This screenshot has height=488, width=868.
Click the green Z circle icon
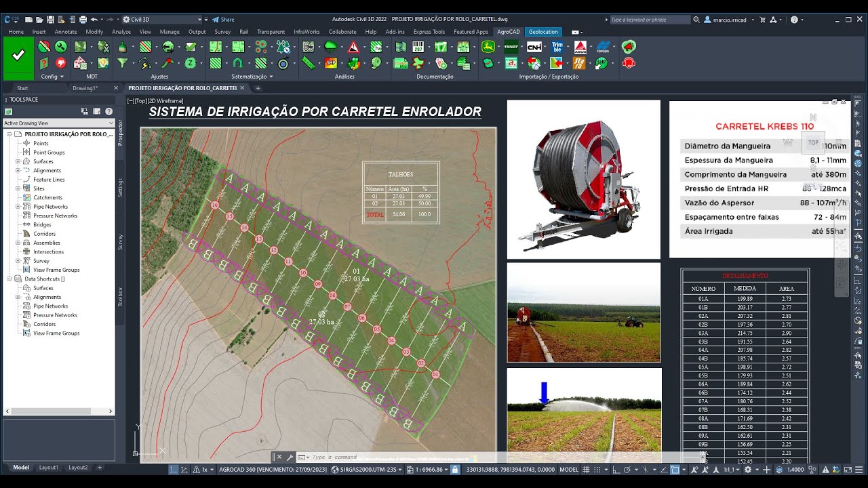point(191,63)
